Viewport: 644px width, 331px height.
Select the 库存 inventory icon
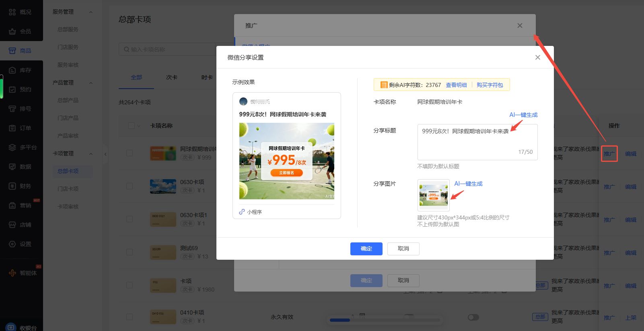coord(12,70)
